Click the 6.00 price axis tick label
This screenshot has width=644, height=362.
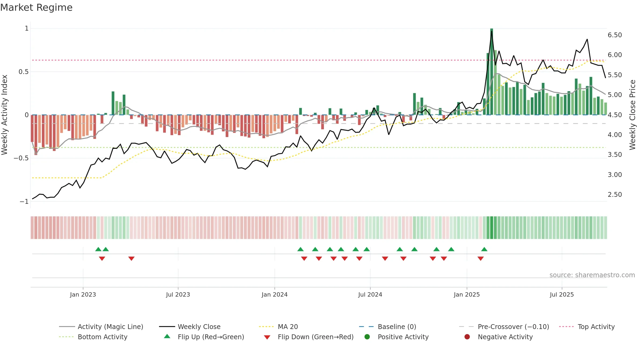(615, 55)
